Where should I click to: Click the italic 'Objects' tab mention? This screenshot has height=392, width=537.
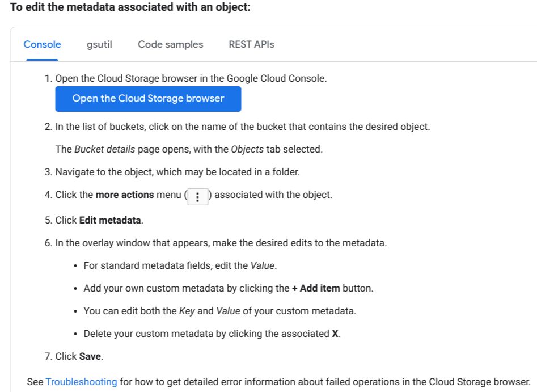(246, 150)
